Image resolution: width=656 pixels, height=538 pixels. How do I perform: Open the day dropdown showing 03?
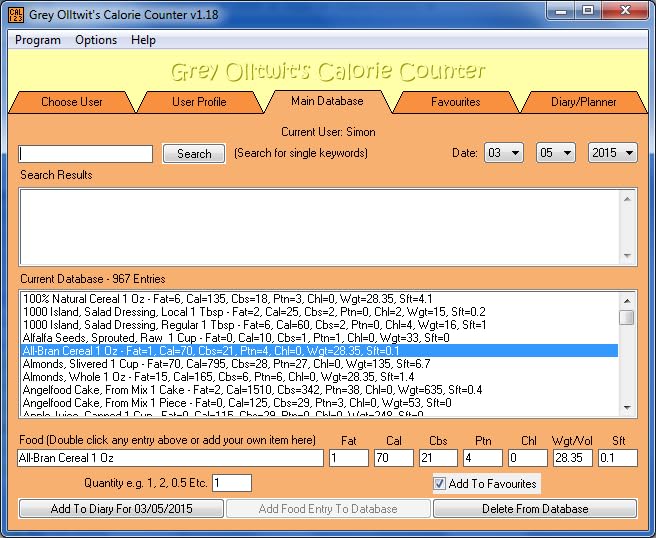pos(504,153)
